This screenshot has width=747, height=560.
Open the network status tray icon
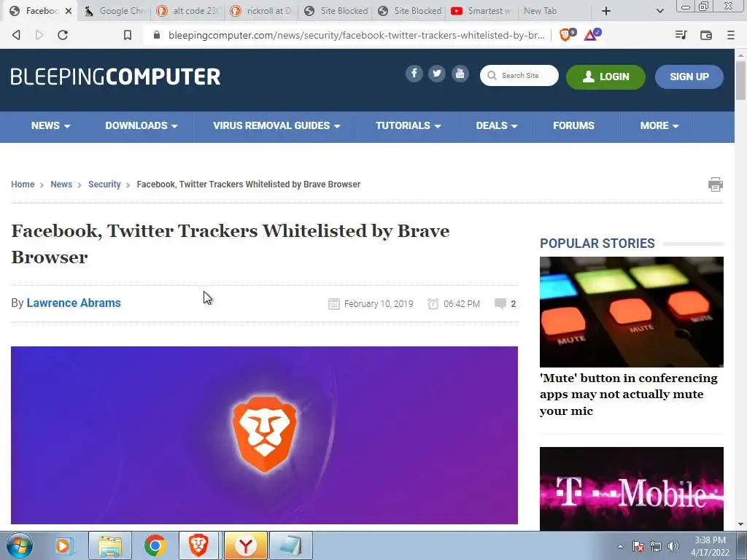656,546
